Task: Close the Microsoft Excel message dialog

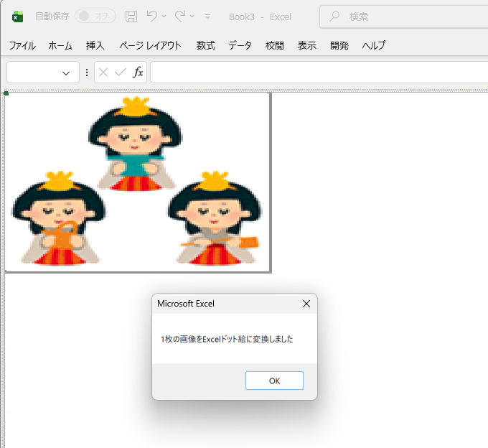Action: point(306,304)
